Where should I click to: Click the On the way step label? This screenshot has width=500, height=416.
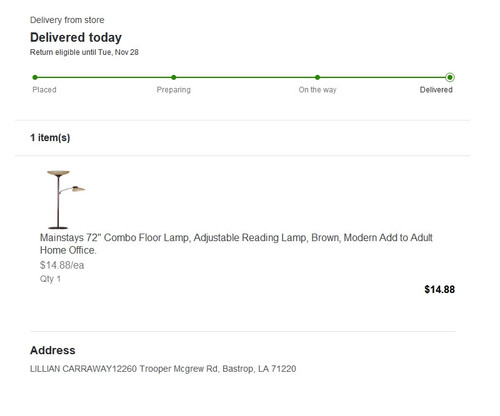[x=317, y=90]
